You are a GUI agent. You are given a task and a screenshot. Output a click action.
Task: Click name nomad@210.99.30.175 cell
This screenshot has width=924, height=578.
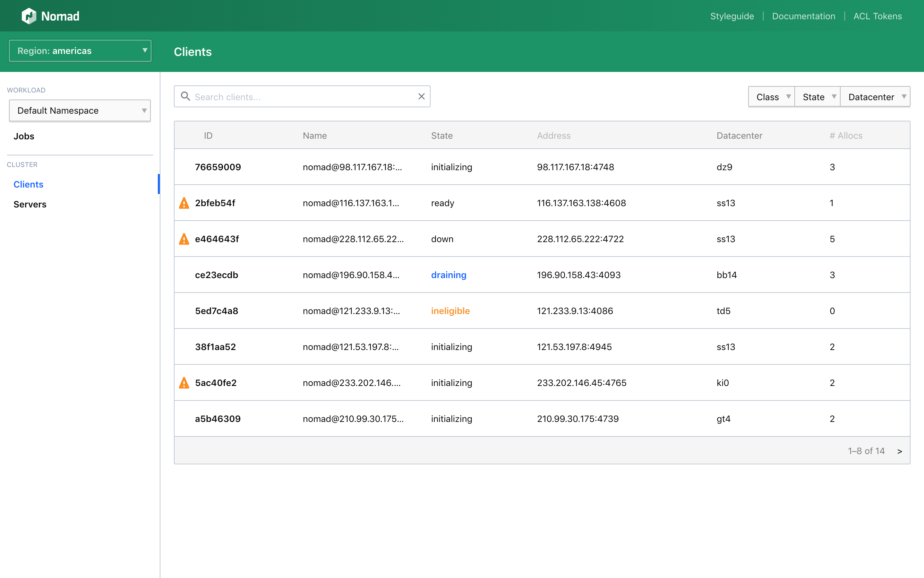tap(353, 419)
